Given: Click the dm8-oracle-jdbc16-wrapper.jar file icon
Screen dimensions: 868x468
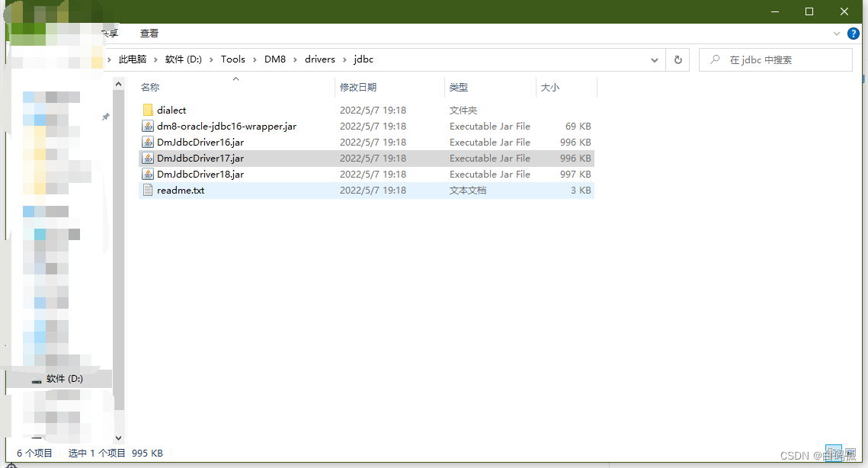Looking at the screenshot, I should pos(148,127).
